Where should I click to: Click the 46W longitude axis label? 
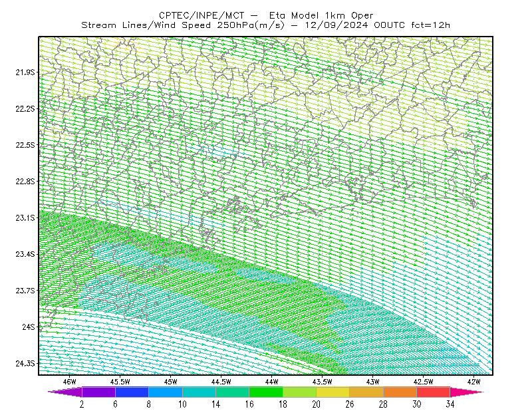(70, 382)
